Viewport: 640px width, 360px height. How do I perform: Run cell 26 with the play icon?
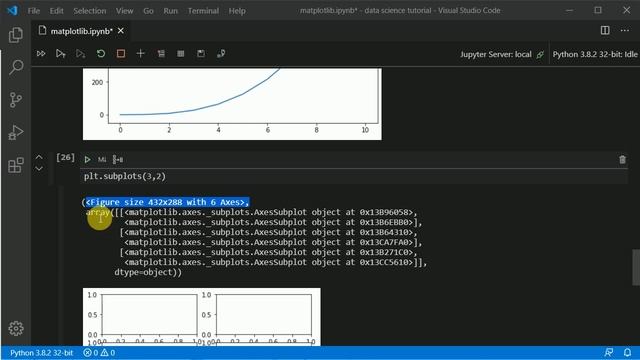[87, 160]
